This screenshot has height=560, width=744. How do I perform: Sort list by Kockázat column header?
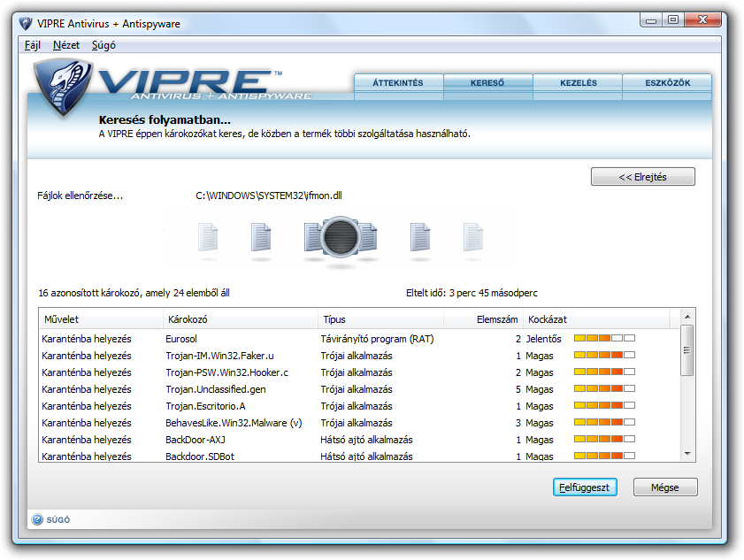point(596,319)
